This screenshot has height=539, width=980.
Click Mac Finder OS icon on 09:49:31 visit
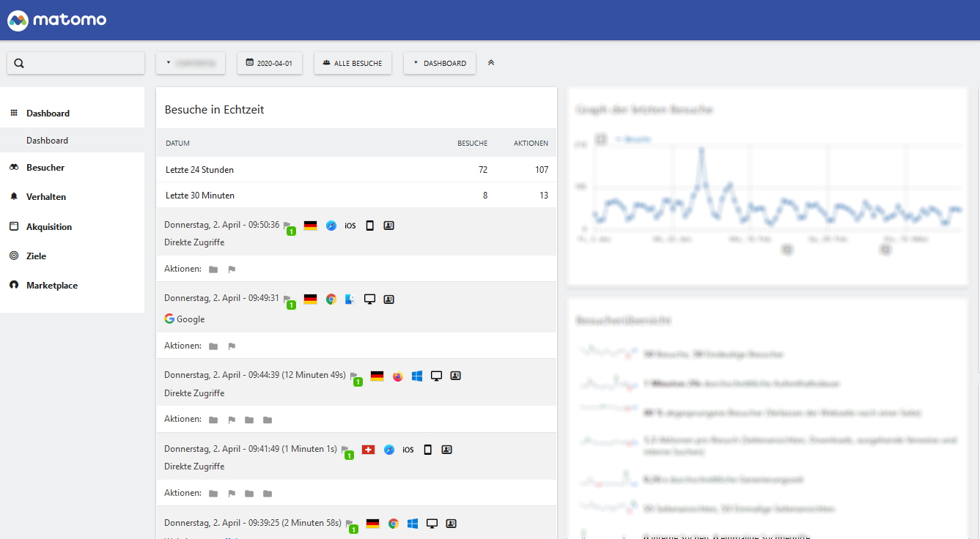click(x=350, y=300)
